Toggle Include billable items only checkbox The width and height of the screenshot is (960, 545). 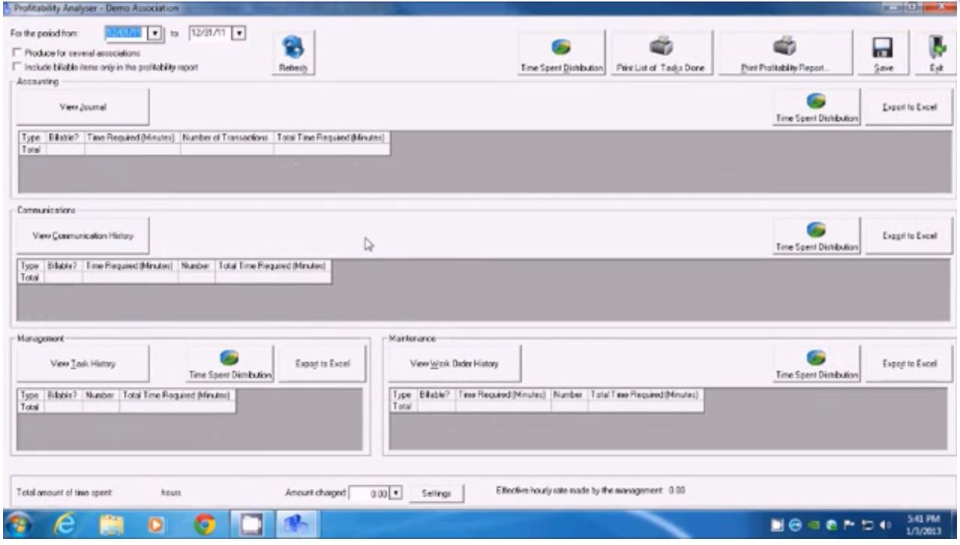point(17,67)
